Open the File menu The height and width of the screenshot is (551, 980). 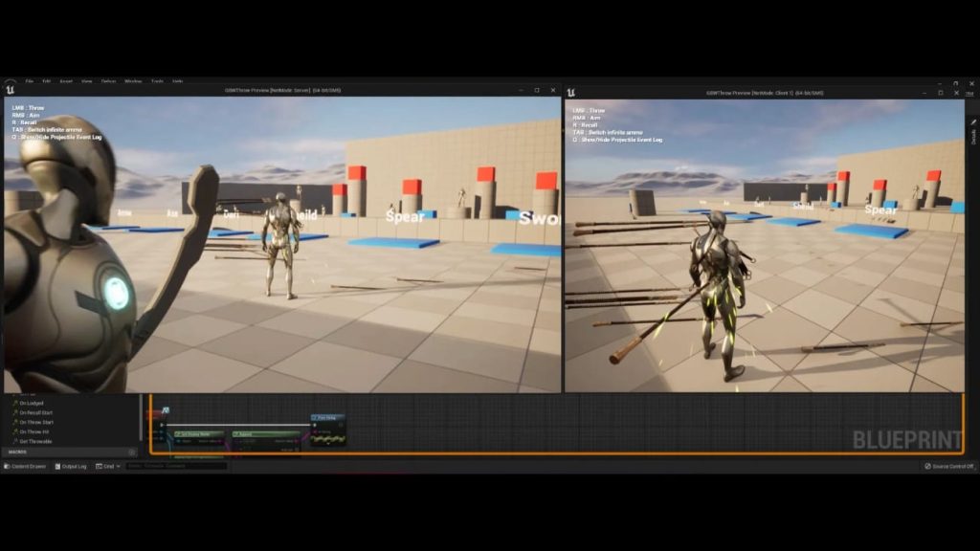click(30, 81)
